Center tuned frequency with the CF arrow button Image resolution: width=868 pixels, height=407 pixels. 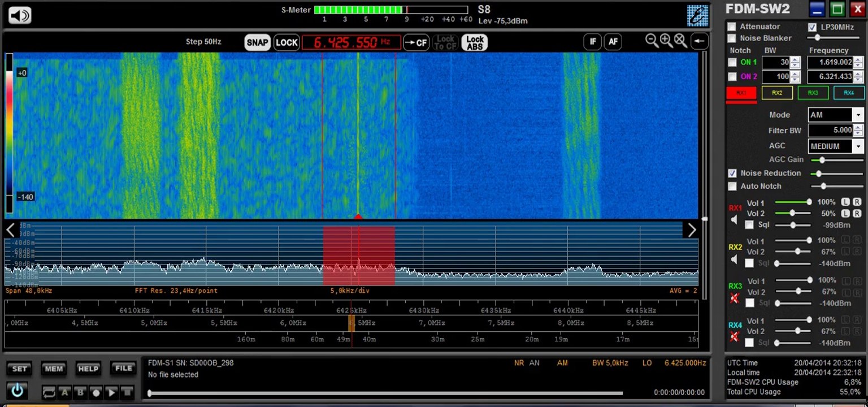point(416,42)
